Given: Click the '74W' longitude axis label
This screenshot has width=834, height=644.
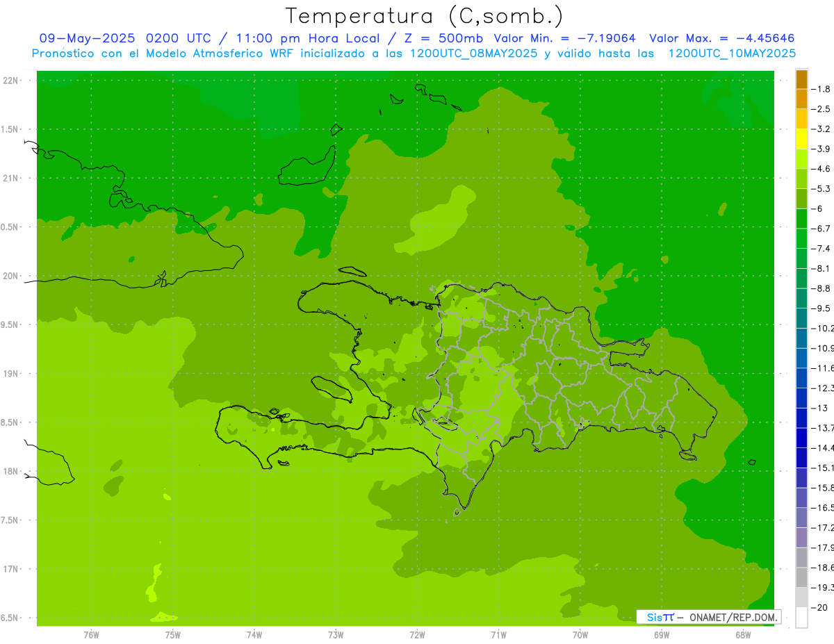Looking at the screenshot, I should (x=254, y=635).
